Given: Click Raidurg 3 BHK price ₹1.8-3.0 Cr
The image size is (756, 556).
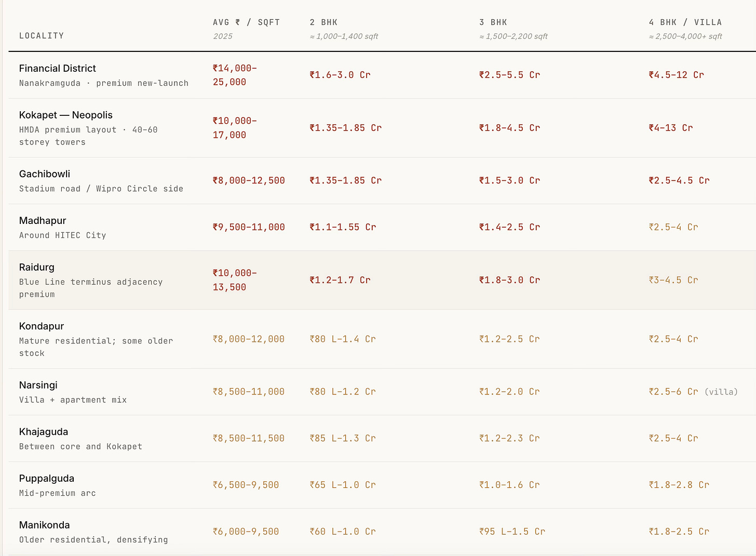Looking at the screenshot, I should click(x=510, y=280).
